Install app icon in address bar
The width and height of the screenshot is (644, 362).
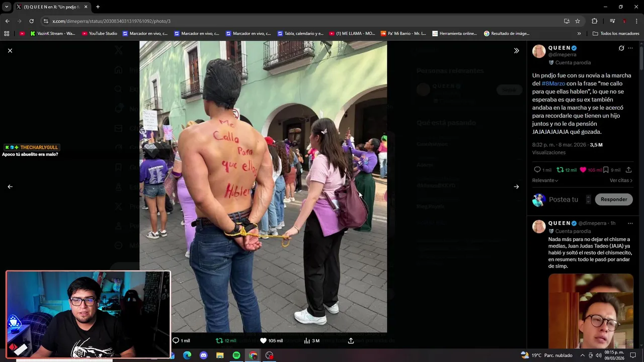(x=567, y=21)
